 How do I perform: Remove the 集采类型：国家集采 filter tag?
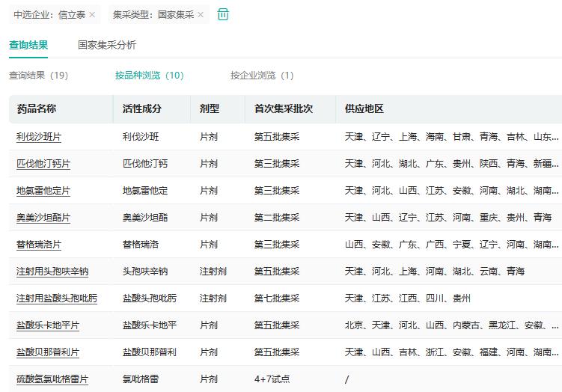click(x=201, y=15)
